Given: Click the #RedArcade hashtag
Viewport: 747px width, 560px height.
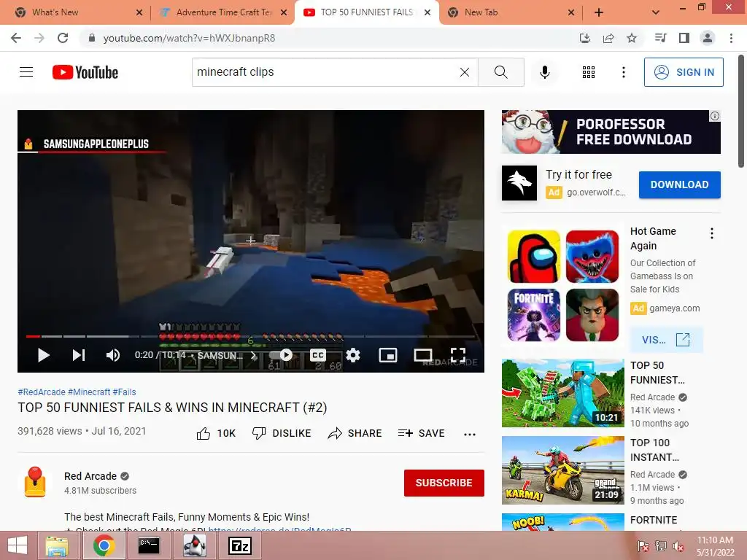Looking at the screenshot, I should 42,392.
